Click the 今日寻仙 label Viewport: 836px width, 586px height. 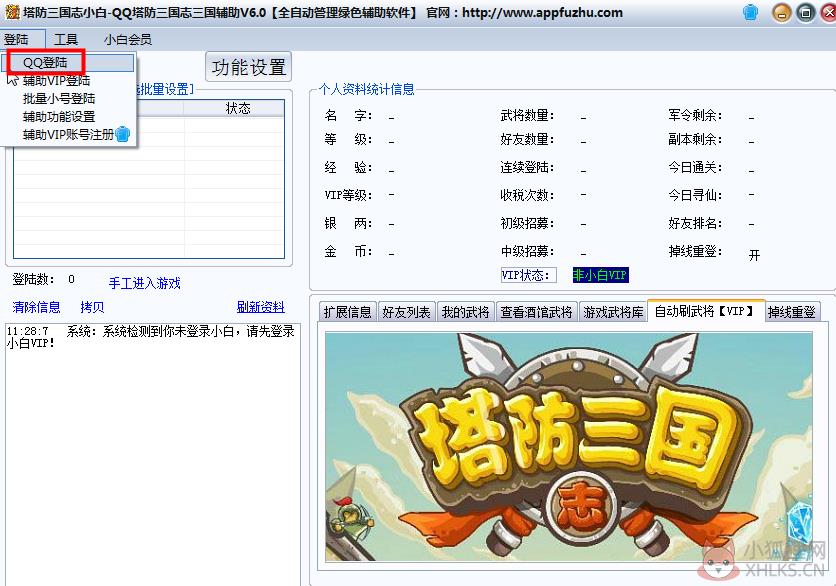[x=696, y=195]
